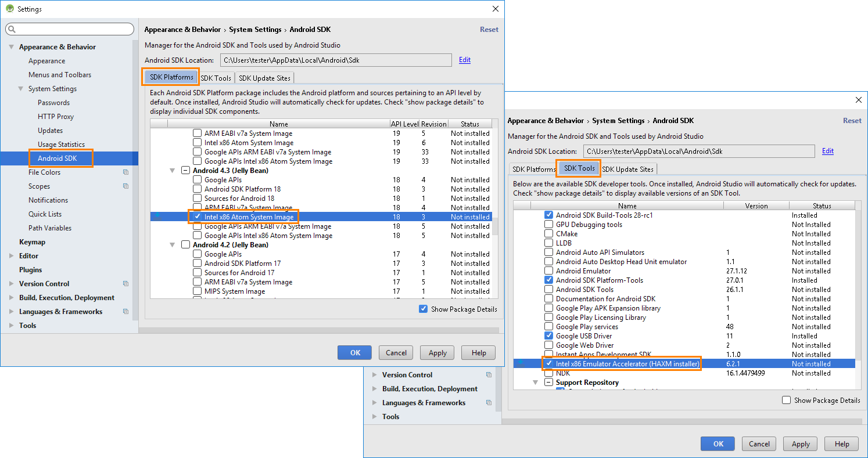Select SDK Tools tab in right window
The height and width of the screenshot is (458, 868).
coord(579,168)
